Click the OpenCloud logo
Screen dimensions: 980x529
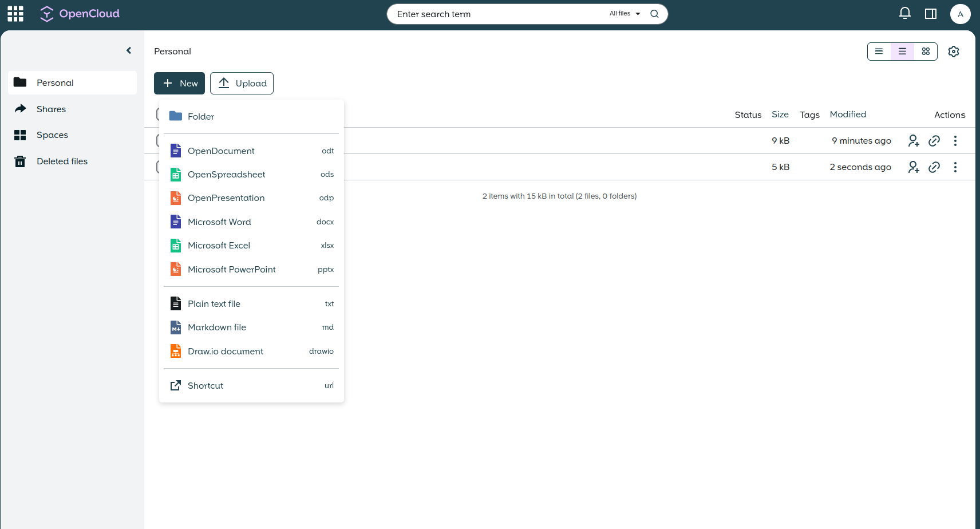tap(80, 14)
